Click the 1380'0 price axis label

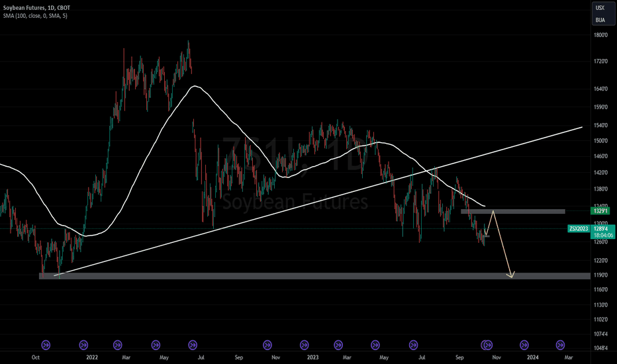click(x=600, y=189)
